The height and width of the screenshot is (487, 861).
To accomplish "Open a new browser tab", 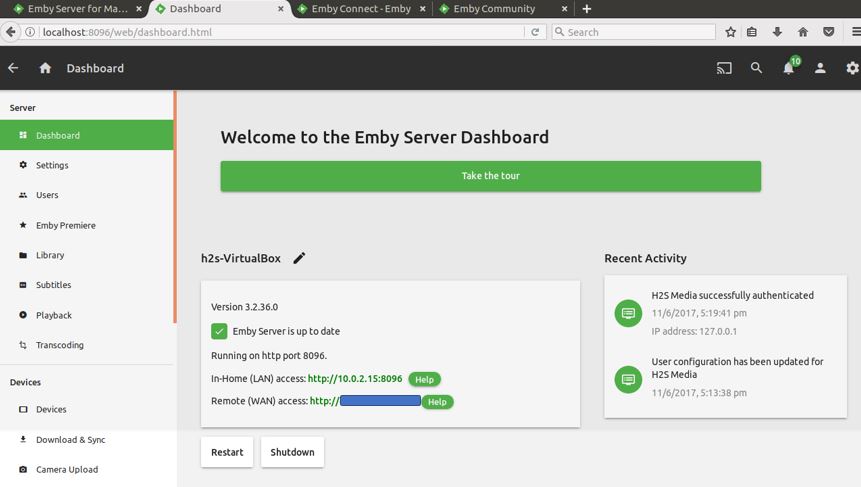I will (x=586, y=9).
